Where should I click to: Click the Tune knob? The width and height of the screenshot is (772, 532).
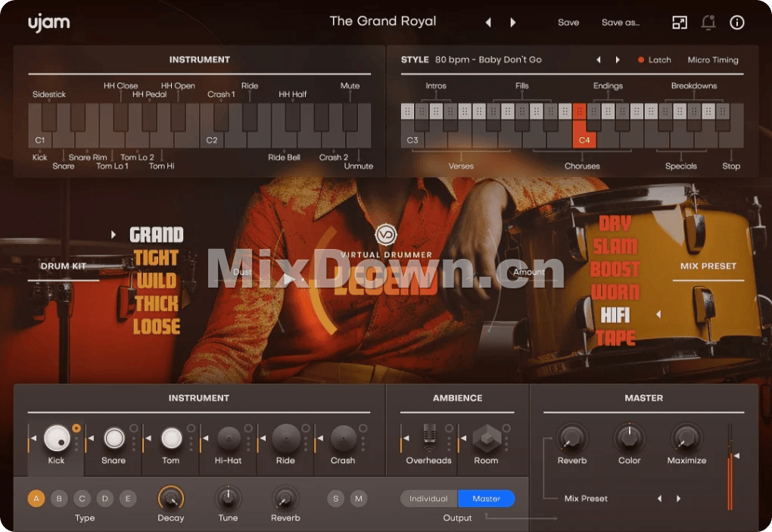coord(228,498)
